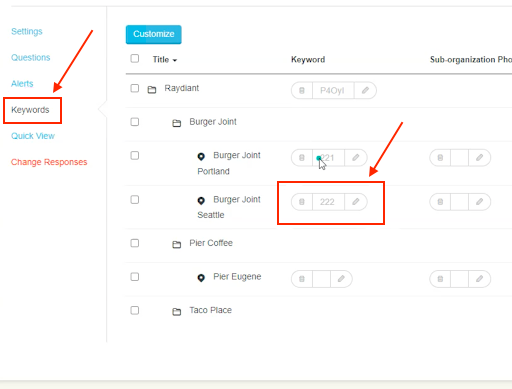Click Burger Joint Portland sub-organization phone pencil
The width and height of the screenshot is (512, 389).
pyautogui.click(x=479, y=157)
